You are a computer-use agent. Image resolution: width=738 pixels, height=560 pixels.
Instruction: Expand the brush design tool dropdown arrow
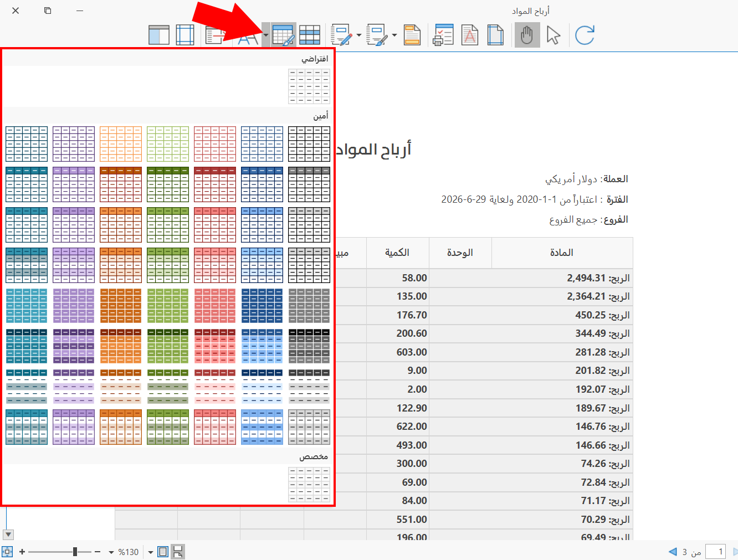click(x=394, y=35)
